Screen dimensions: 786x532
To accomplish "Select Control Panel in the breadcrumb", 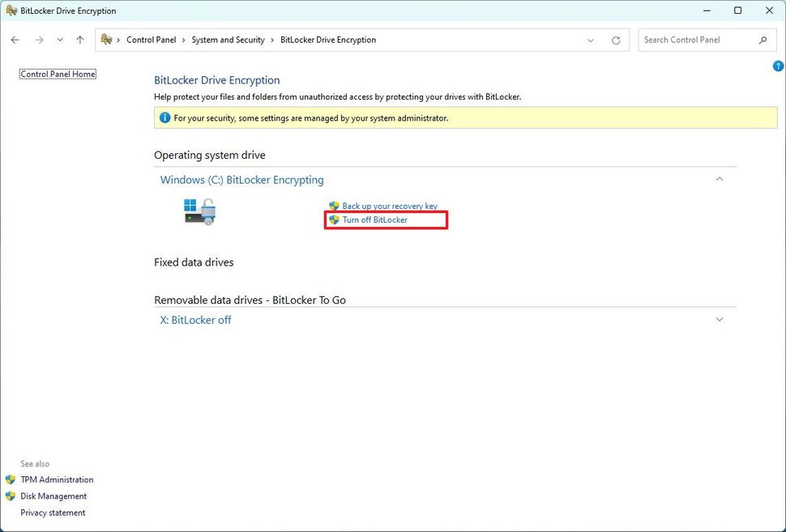I will 151,39.
